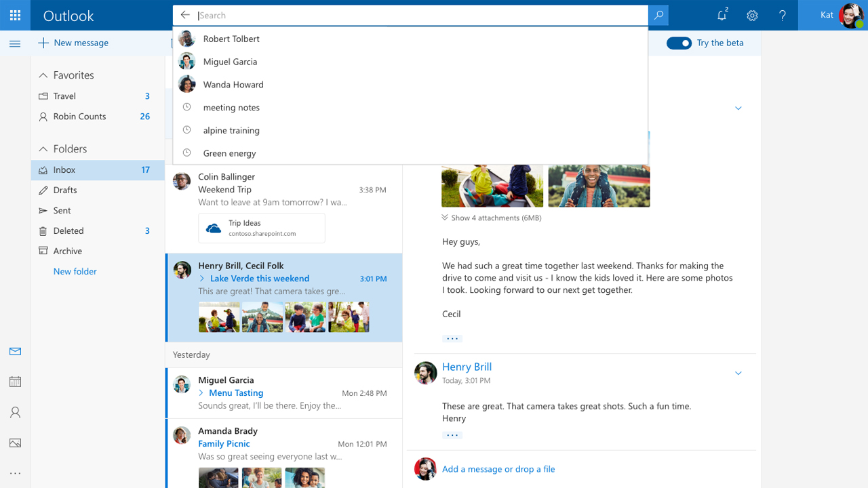
Task: Open the Settings gear icon
Action: 752,15
